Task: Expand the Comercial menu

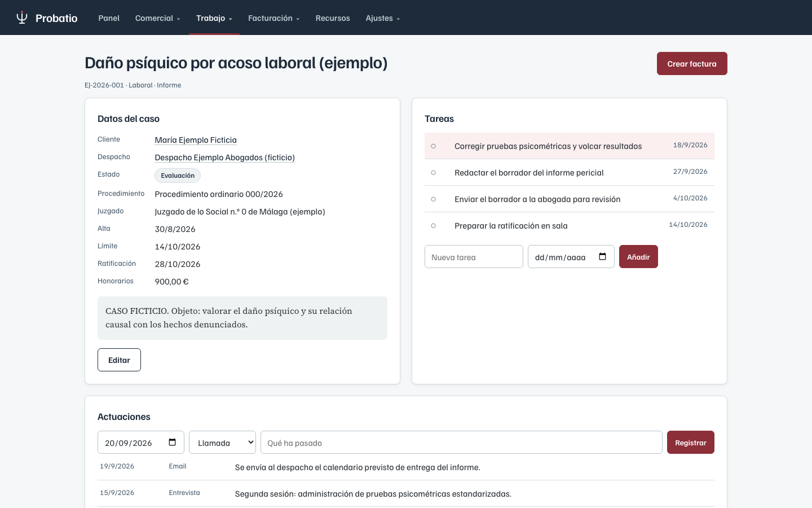Action: 158,18
